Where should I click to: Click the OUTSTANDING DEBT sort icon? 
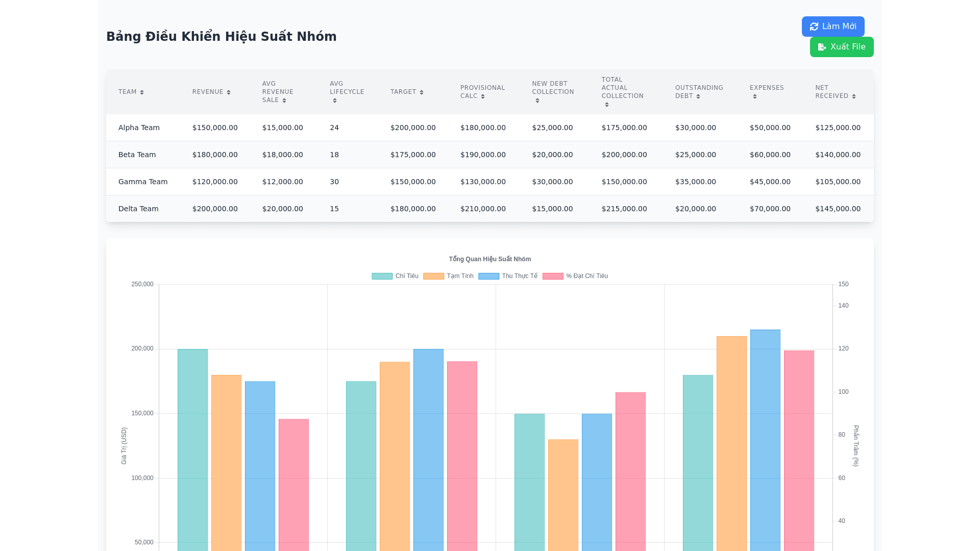point(698,96)
